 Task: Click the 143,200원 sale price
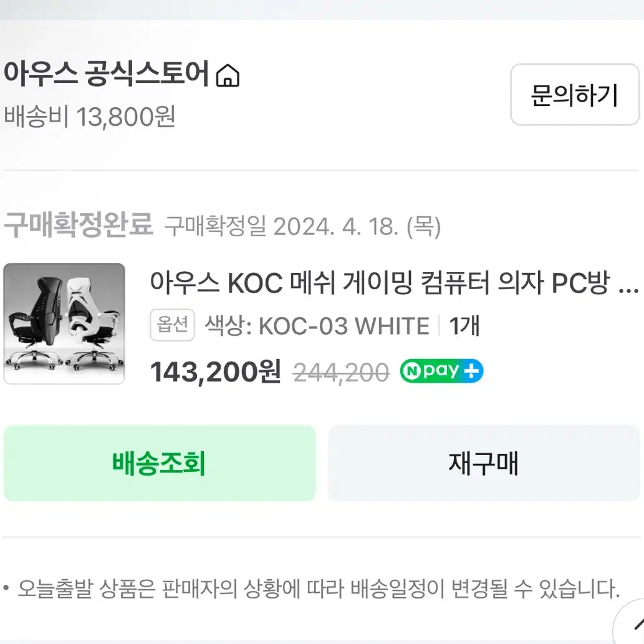(216, 372)
